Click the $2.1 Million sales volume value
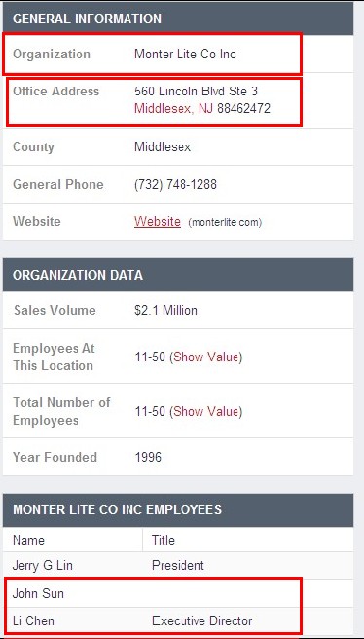 [165, 310]
